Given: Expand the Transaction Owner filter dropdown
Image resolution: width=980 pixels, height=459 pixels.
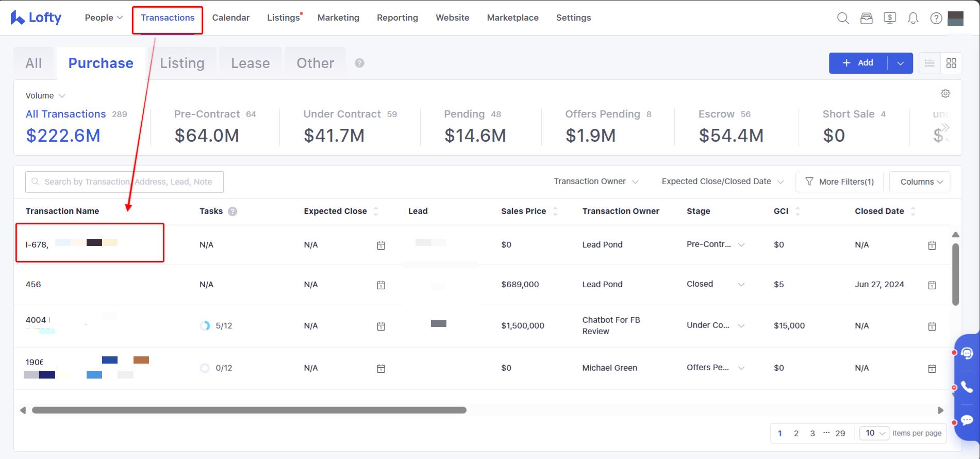Looking at the screenshot, I should tap(596, 182).
